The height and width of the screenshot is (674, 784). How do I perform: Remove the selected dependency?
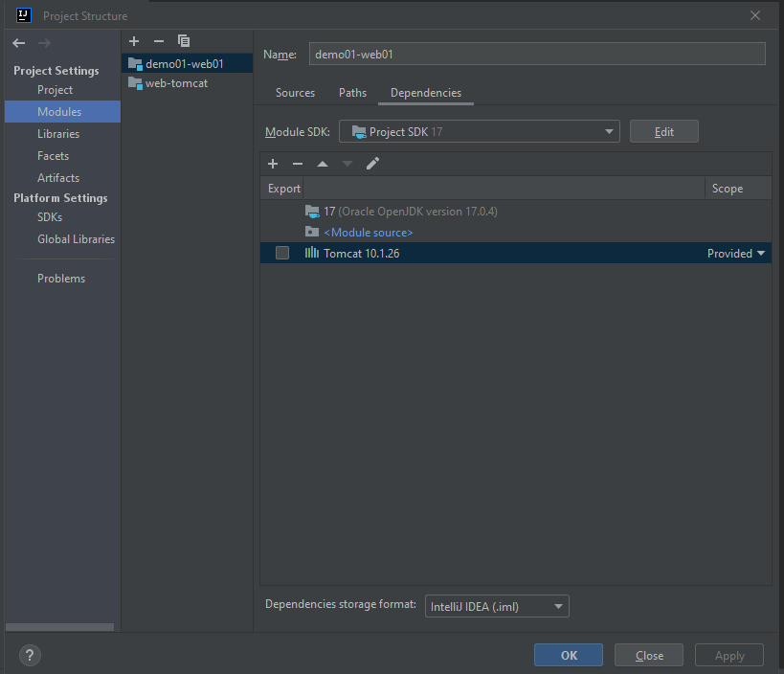[x=298, y=164]
